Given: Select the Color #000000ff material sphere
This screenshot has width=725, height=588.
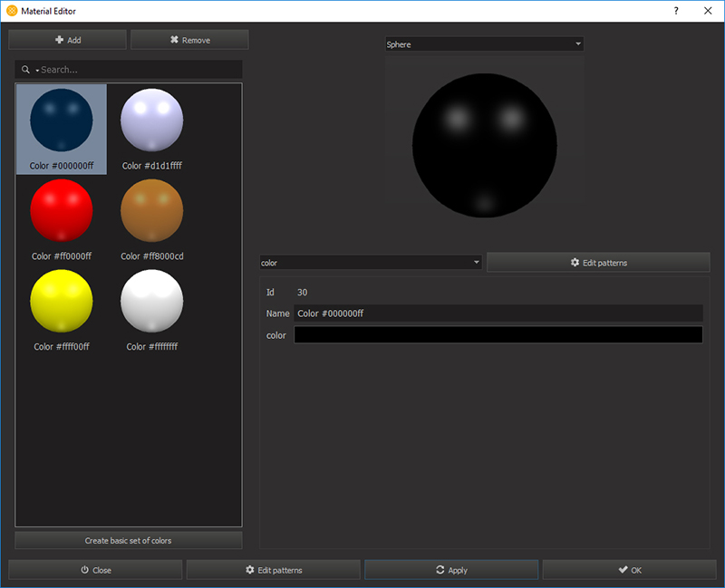Looking at the screenshot, I should (x=62, y=129).
